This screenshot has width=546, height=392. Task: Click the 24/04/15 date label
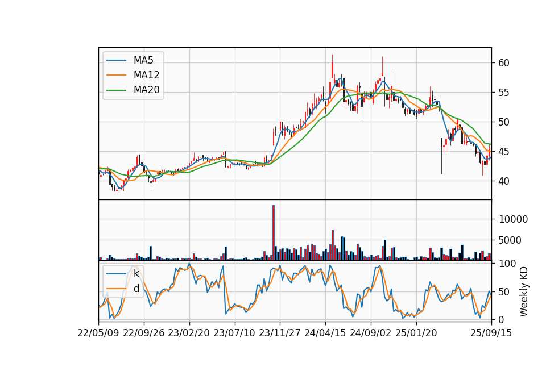(325, 333)
